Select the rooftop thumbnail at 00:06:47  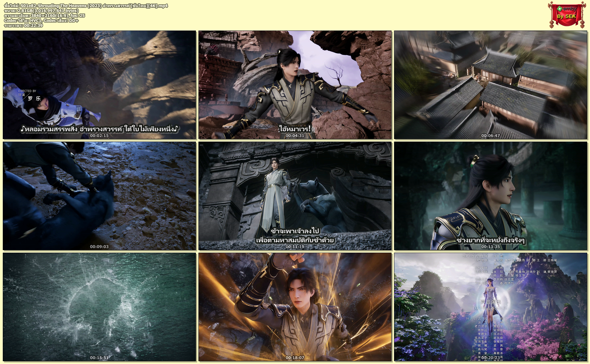491,85
